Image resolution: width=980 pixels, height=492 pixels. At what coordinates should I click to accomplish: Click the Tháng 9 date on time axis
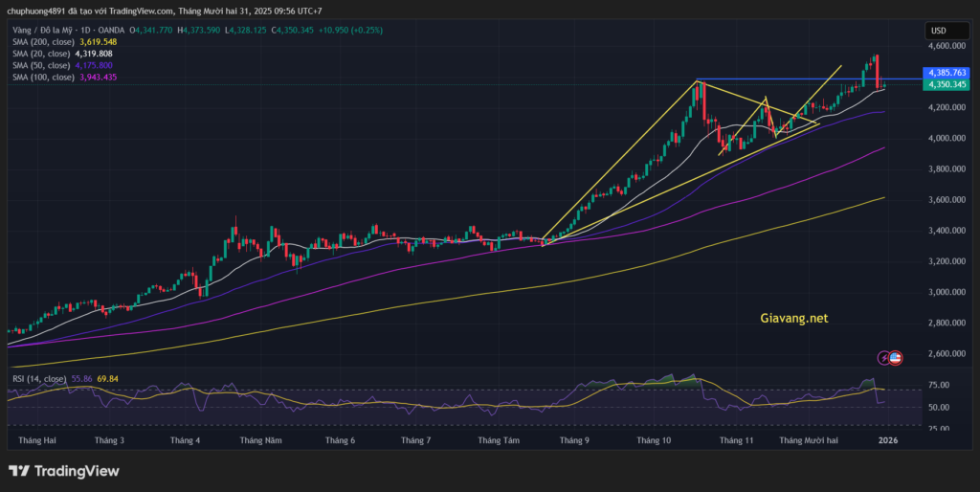(574, 440)
